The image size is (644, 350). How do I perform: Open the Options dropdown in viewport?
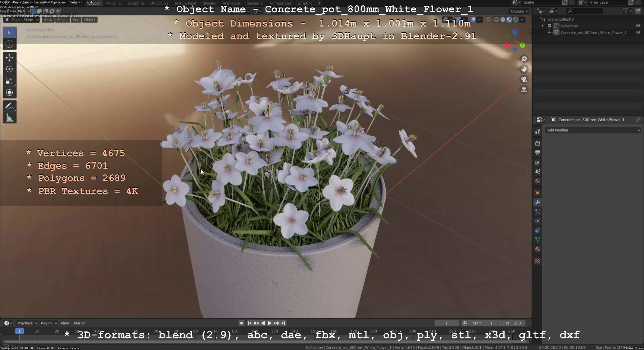click(x=519, y=11)
